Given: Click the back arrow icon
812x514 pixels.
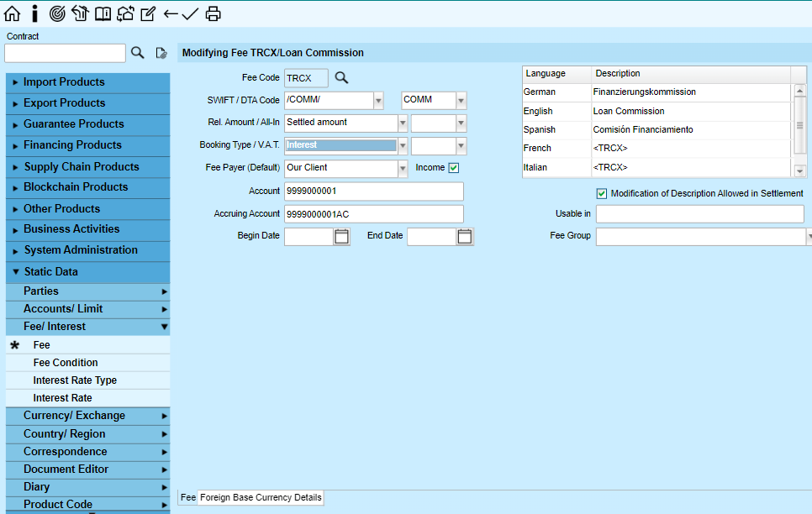Looking at the screenshot, I should 171,13.
